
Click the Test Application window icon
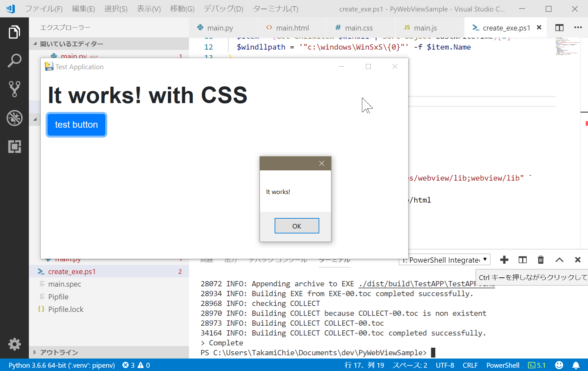pyautogui.click(x=49, y=67)
